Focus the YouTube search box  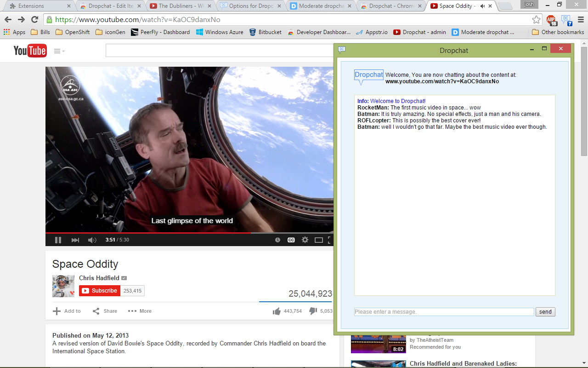(220, 51)
